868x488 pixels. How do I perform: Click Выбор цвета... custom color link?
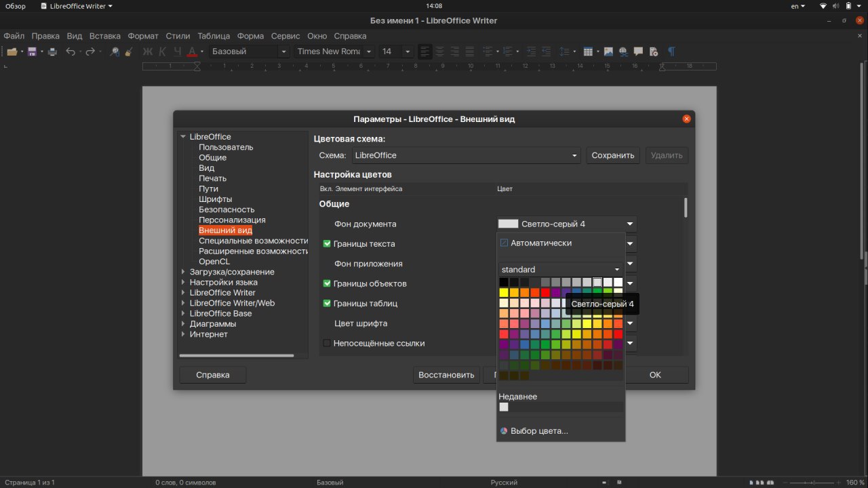539,431
